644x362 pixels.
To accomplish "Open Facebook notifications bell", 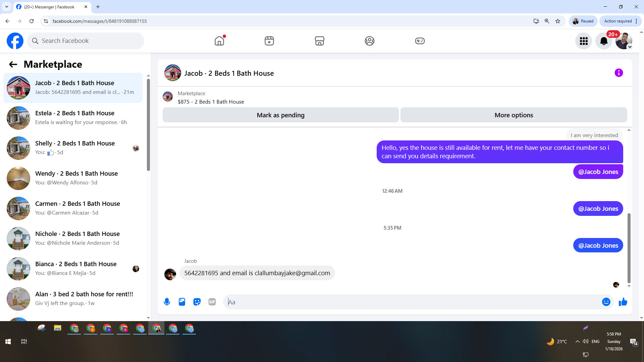I will click(603, 41).
